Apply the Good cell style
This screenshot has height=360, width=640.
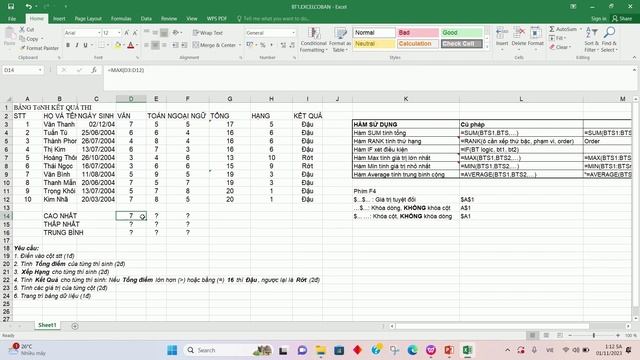(x=461, y=32)
